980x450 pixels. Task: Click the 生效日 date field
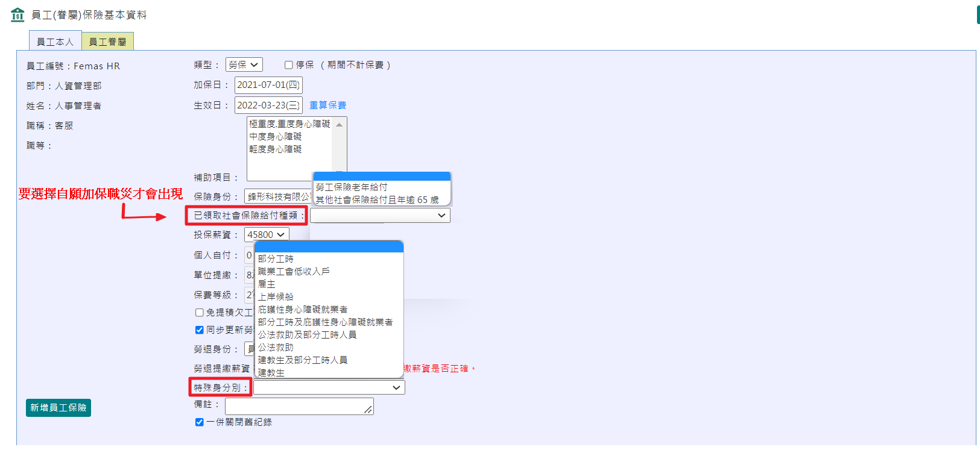point(268,105)
